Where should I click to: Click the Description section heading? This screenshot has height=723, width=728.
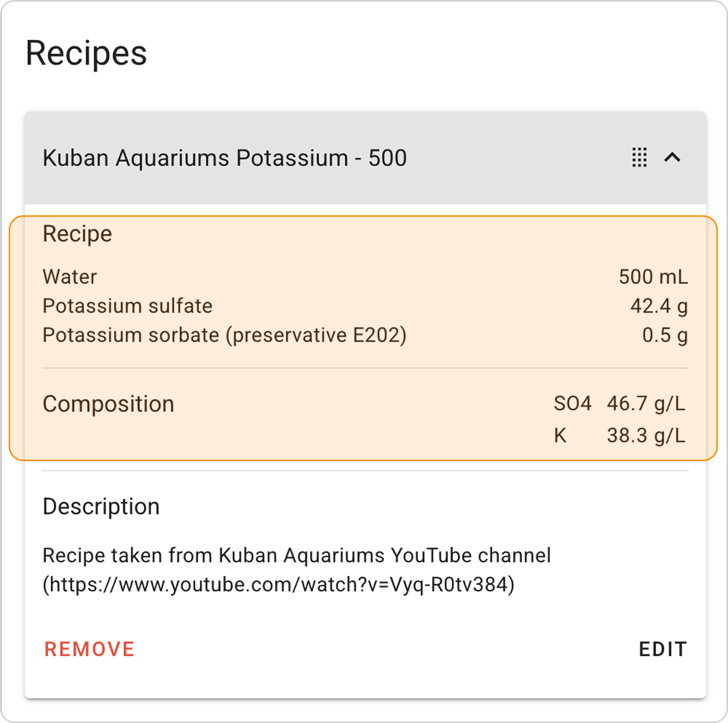click(101, 507)
